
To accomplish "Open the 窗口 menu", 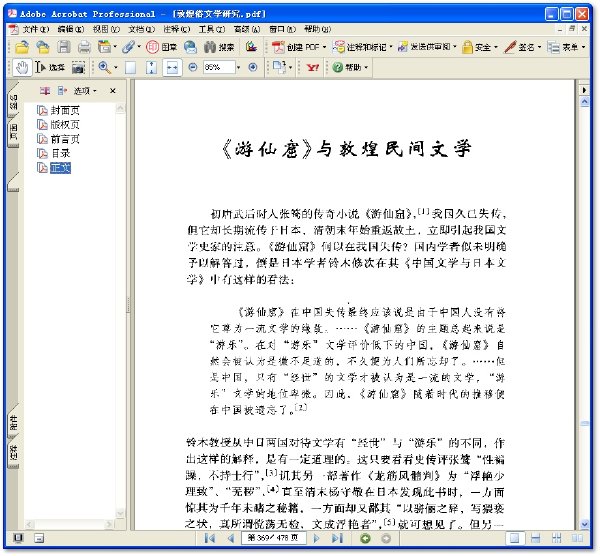I will pyautogui.click(x=282, y=29).
